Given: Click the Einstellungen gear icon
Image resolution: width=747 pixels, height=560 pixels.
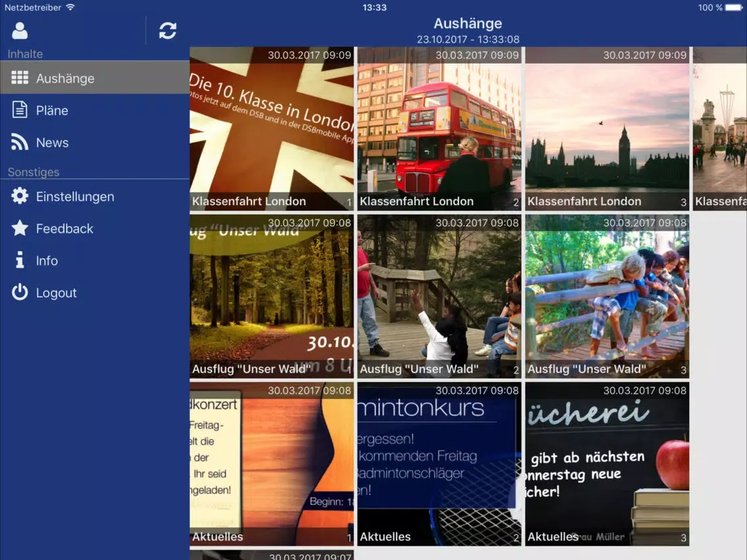Looking at the screenshot, I should [20, 196].
